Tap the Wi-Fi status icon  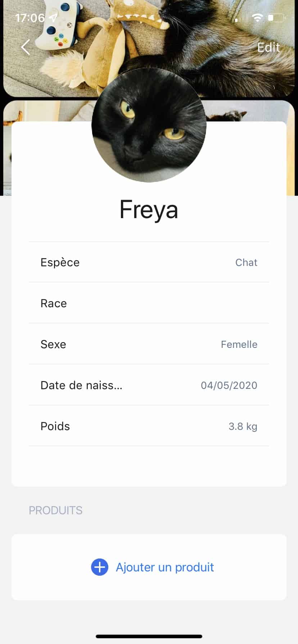click(257, 18)
